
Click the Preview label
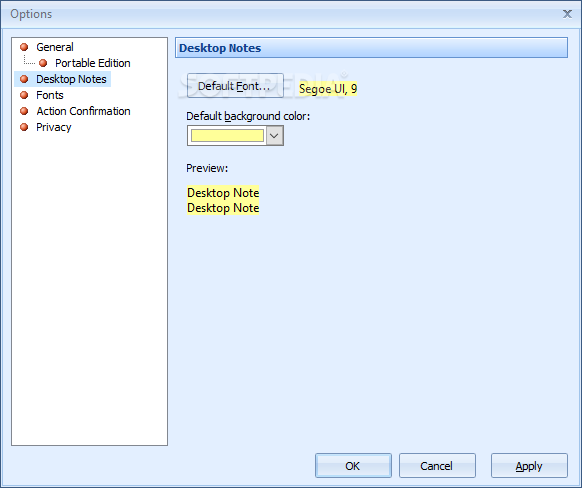[x=207, y=168]
